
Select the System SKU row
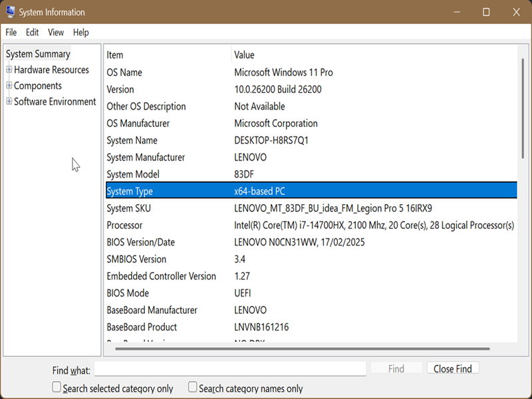[x=311, y=208]
